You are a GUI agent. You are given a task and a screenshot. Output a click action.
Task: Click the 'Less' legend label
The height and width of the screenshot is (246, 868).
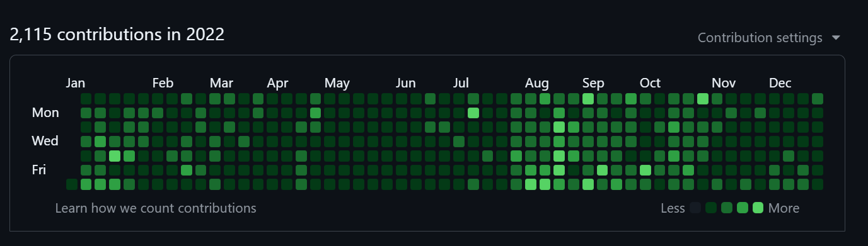[x=673, y=208]
